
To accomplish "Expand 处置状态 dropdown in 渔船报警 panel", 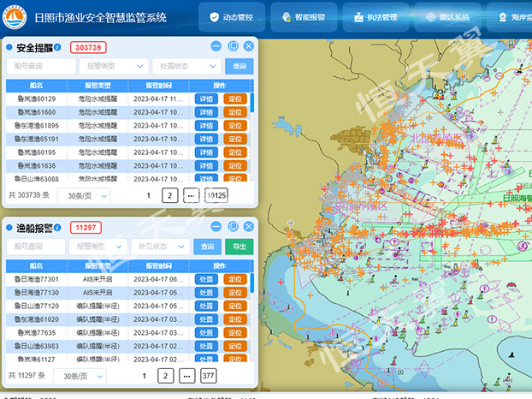I will point(162,247).
